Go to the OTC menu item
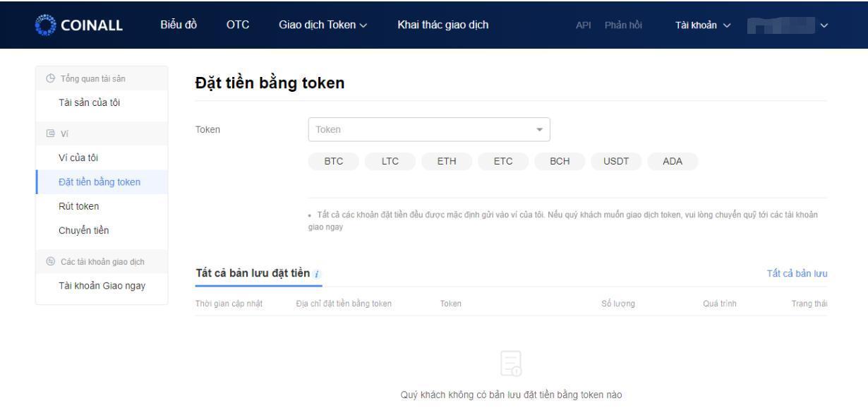Viewport: 868px width, 413px height. pos(238,25)
